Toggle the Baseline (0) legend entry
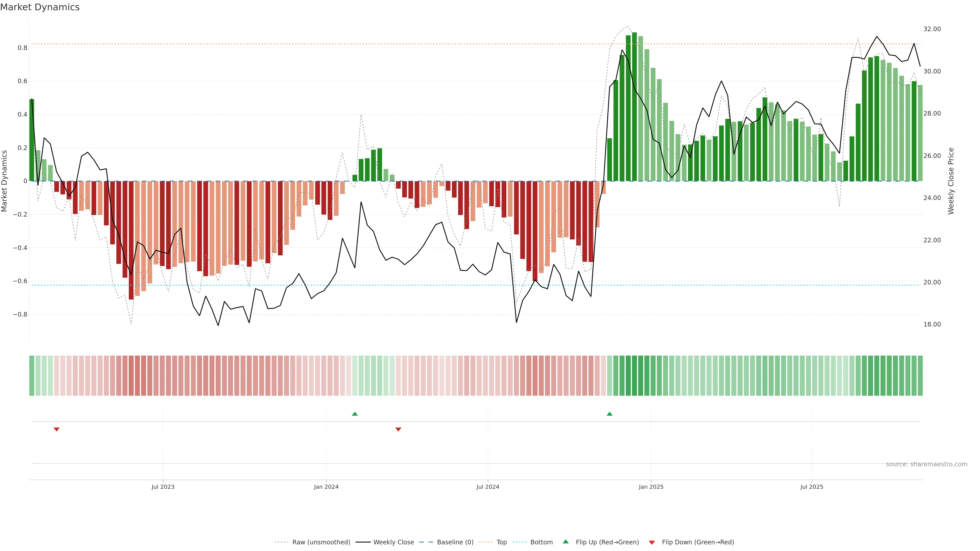Image resolution: width=980 pixels, height=551 pixels. point(455,542)
